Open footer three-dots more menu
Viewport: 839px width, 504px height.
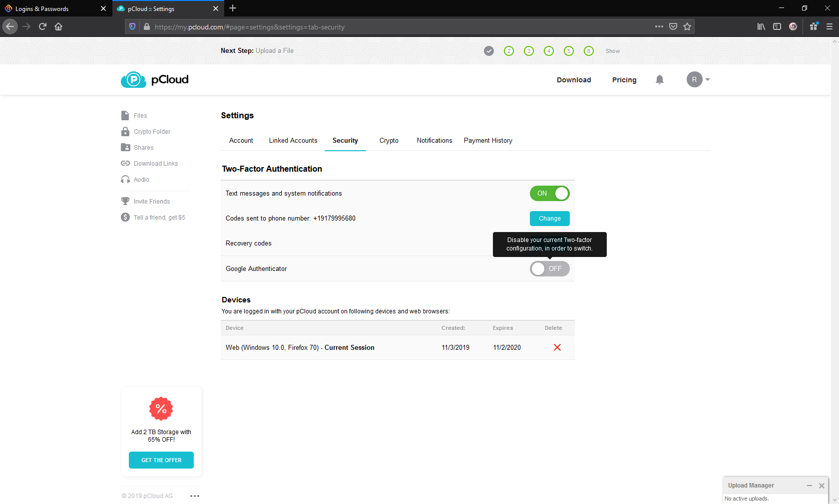click(x=195, y=496)
